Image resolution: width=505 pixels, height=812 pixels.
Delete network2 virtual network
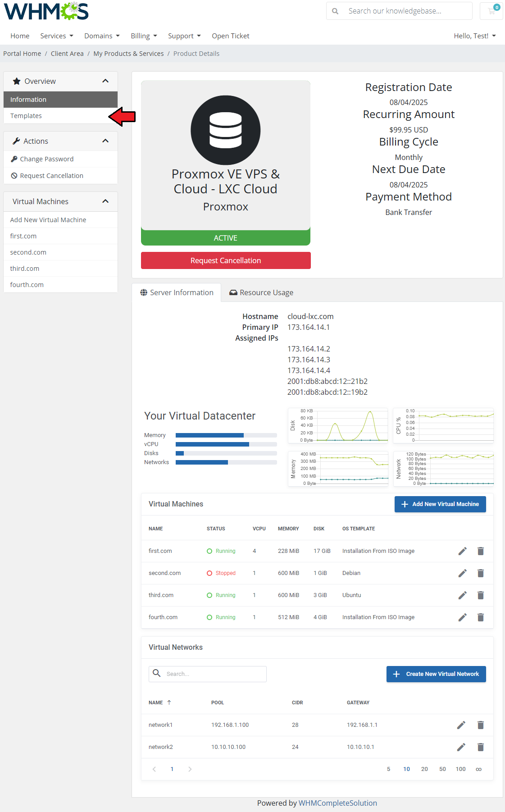(x=481, y=747)
